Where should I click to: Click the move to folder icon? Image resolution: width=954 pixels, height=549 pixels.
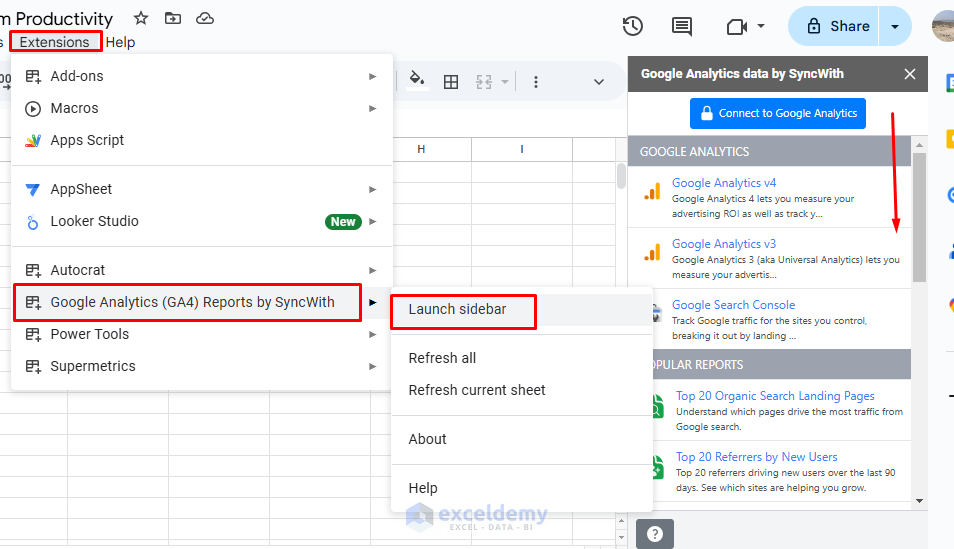point(173,18)
